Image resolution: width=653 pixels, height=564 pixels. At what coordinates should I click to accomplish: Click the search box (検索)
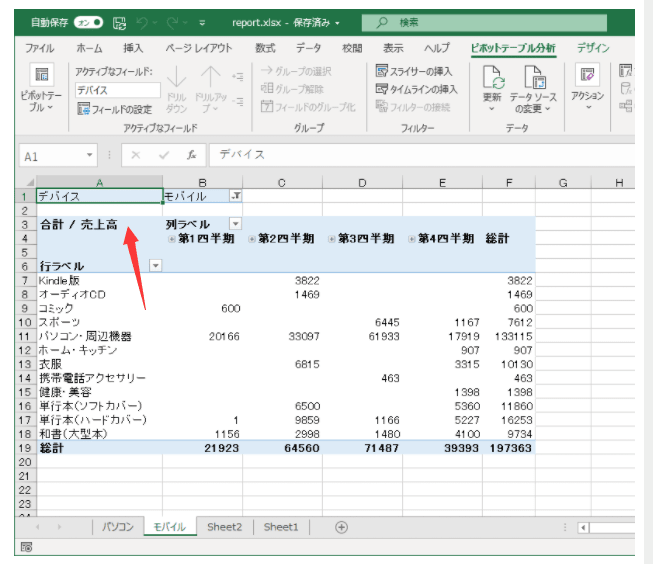(484, 22)
